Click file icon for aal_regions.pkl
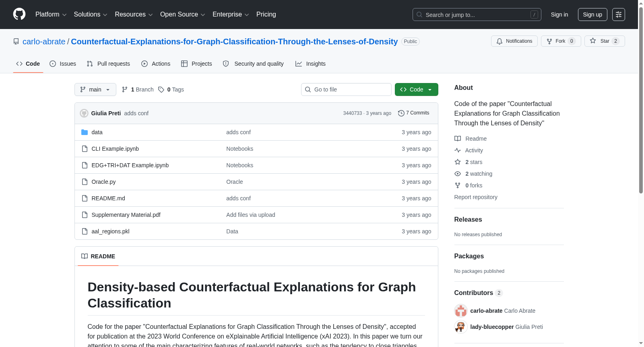Screen dimensions: 644x347 pyautogui.click(x=85, y=231)
